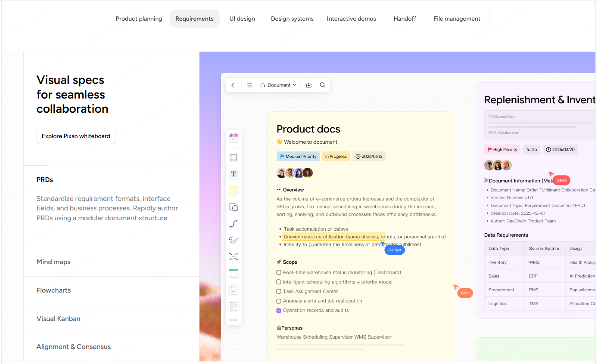This screenshot has height=364, width=598.
Task: Check Real-time warehouse status monitoring box
Action: point(279,272)
